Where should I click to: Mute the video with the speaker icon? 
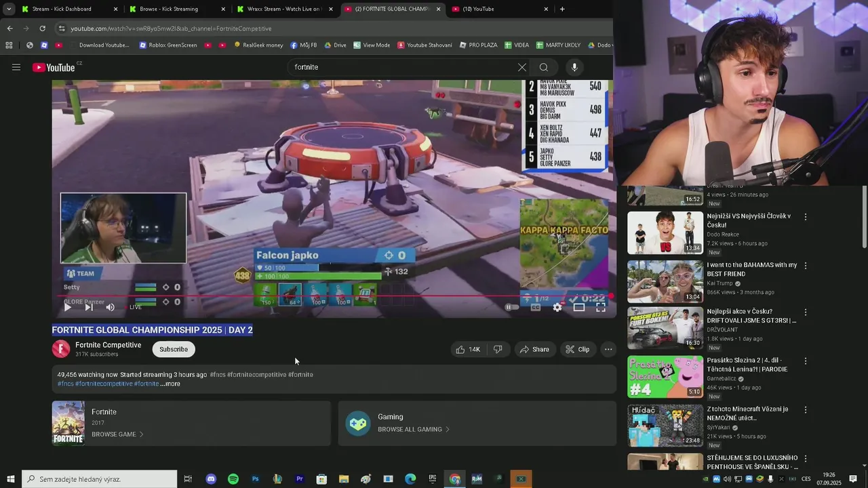click(111, 307)
